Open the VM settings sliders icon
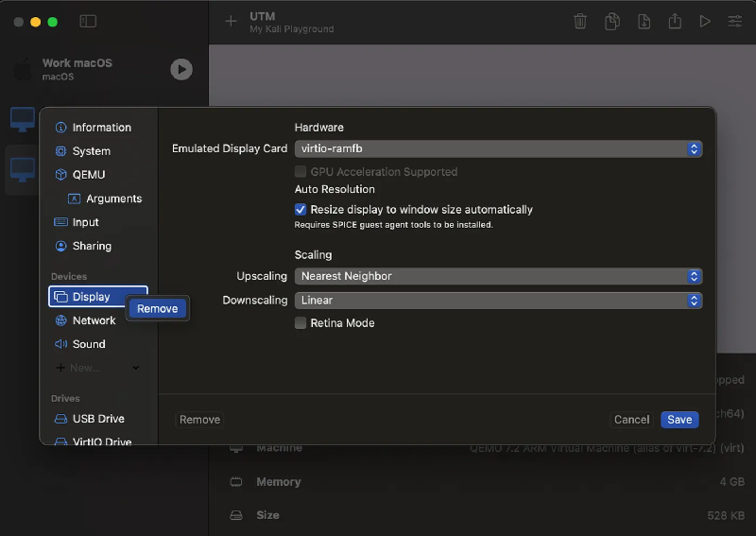Viewport: 756px width, 536px height. (734, 21)
